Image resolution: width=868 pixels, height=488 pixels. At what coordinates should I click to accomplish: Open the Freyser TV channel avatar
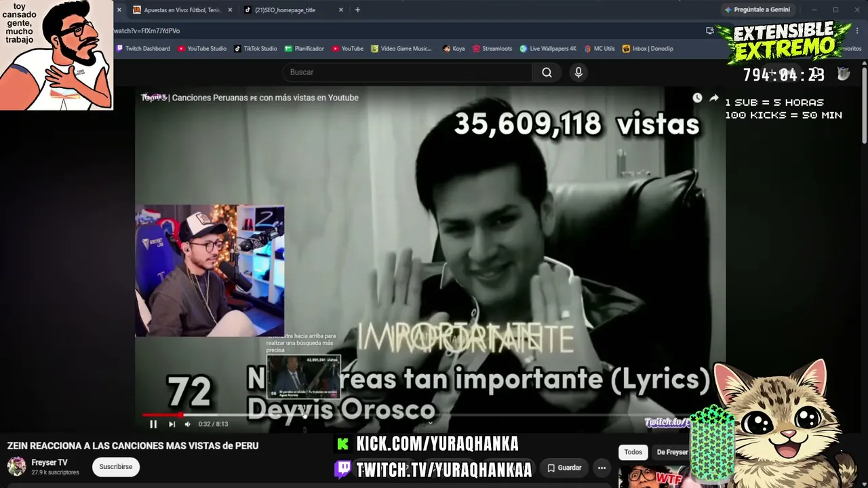tap(16, 466)
